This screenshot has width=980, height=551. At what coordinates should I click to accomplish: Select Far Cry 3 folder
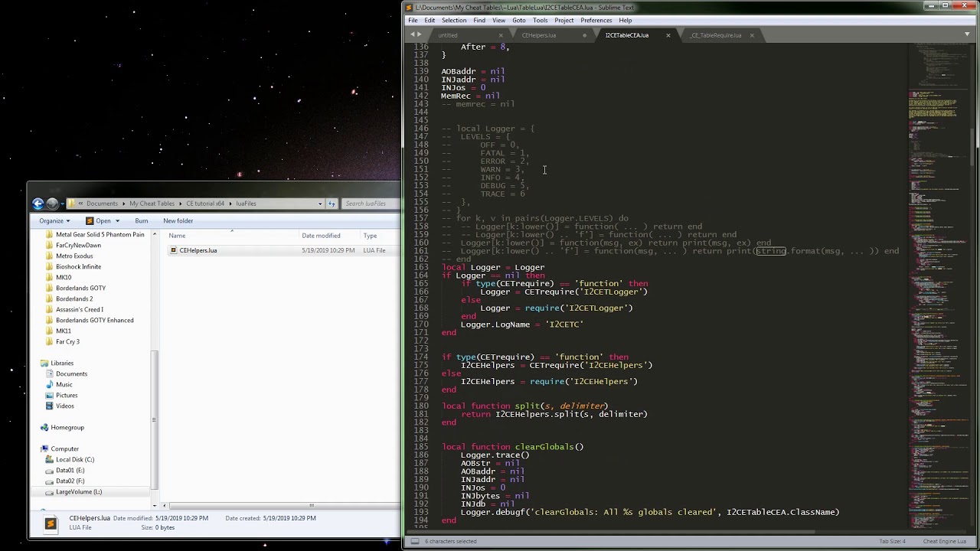(67, 341)
